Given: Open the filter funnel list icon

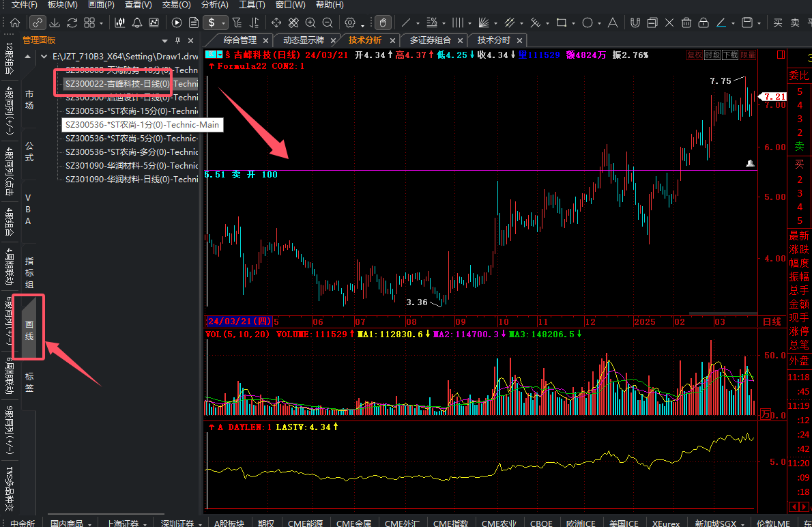Looking at the screenshot, I should point(237,23).
